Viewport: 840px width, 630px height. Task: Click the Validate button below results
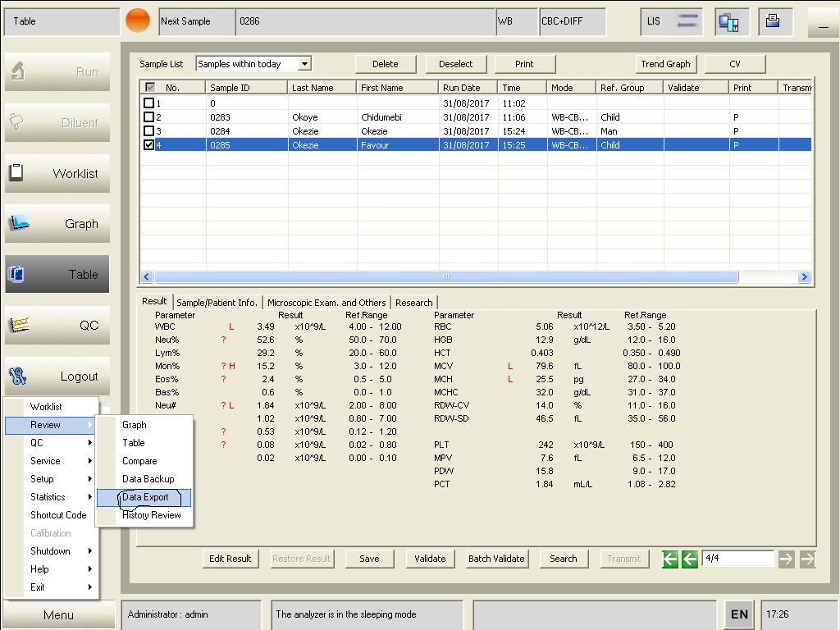(x=430, y=559)
